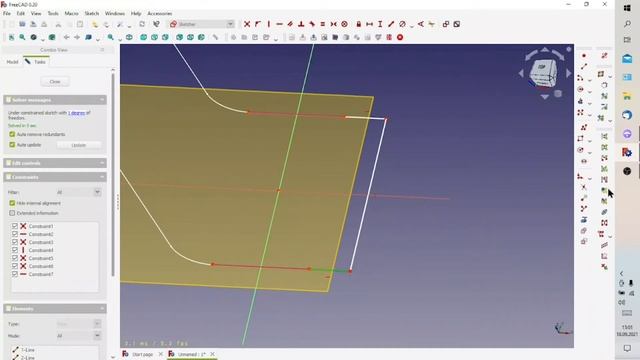Screen dimensions: 640x360
Task: Switch to the Start page tab
Action: pos(142,354)
